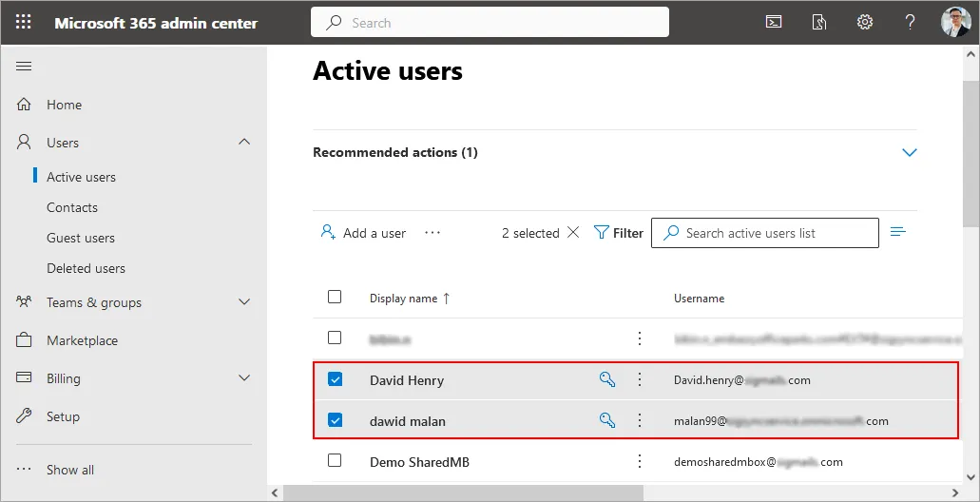
Task: Open the account profile picture
Action: [x=955, y=22]
